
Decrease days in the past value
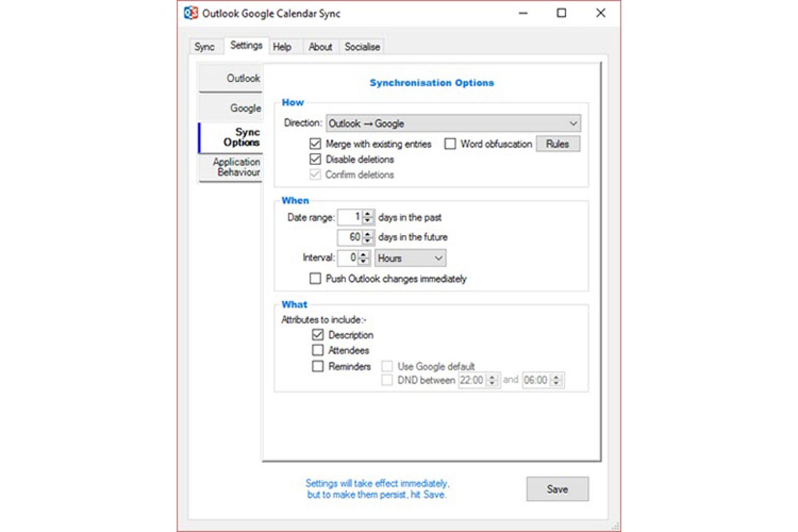pyautogui.click(x=367, y=220)
